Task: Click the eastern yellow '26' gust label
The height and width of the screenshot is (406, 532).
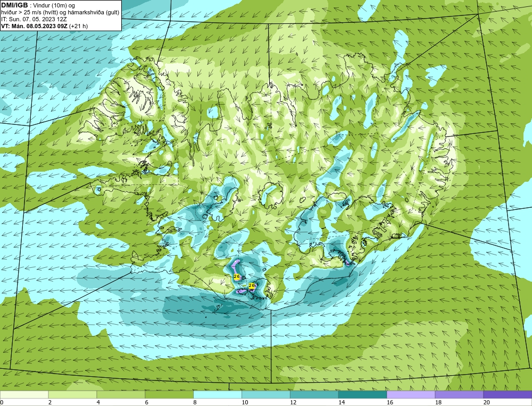Action: [x=252, y=285]
